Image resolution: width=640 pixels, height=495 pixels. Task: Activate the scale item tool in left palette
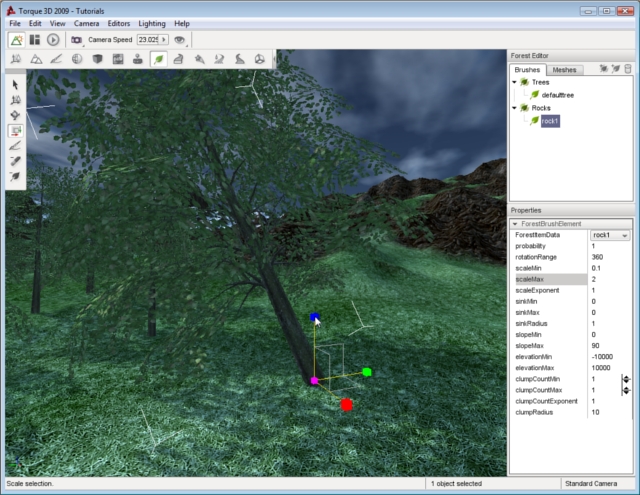click(x=16, y=130)
